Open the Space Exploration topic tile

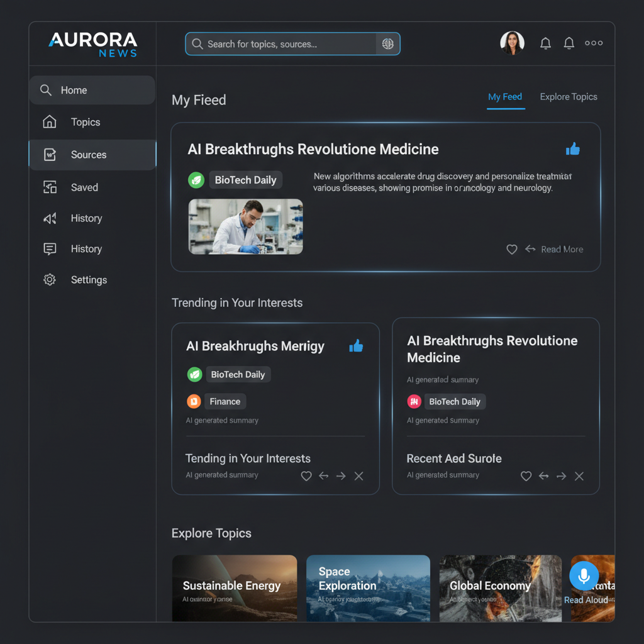point(368,588)
